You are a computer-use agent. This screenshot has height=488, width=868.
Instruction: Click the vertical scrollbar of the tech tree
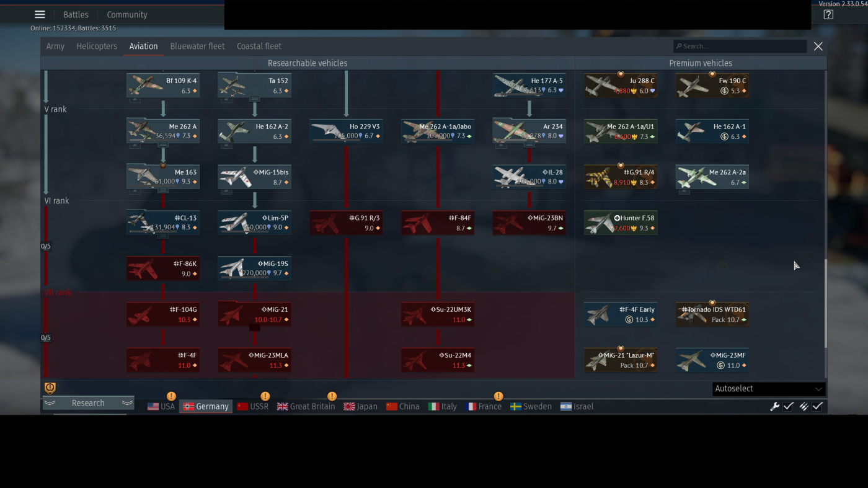point(825,304)
